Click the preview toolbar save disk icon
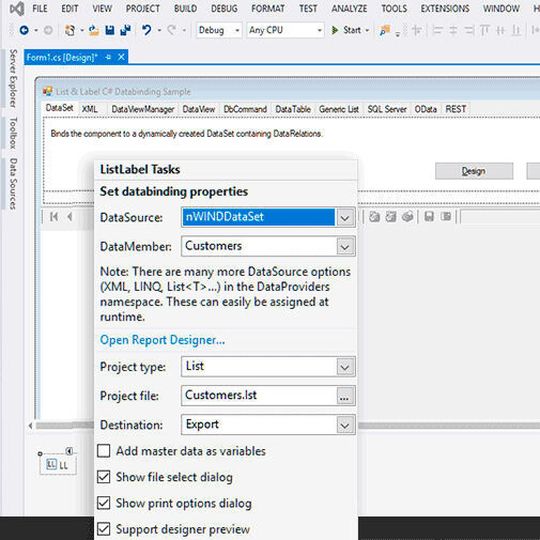The width and height of the screenshot is (540, 540). 429,217
